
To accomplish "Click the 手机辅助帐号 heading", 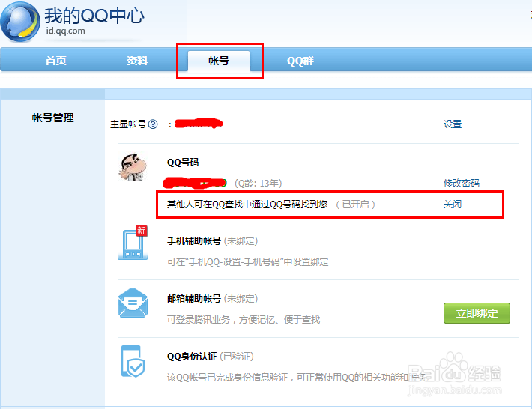I will coord(194,241).
